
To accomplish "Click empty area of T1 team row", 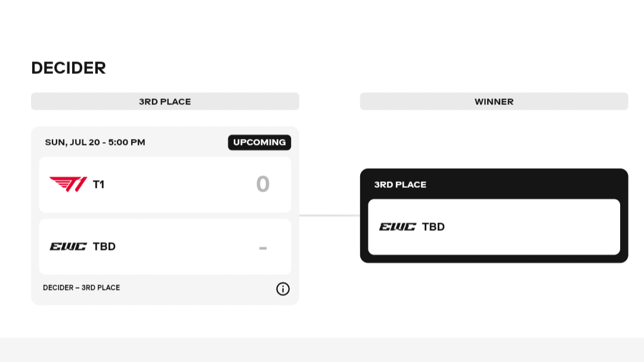I will click(179, 184).
